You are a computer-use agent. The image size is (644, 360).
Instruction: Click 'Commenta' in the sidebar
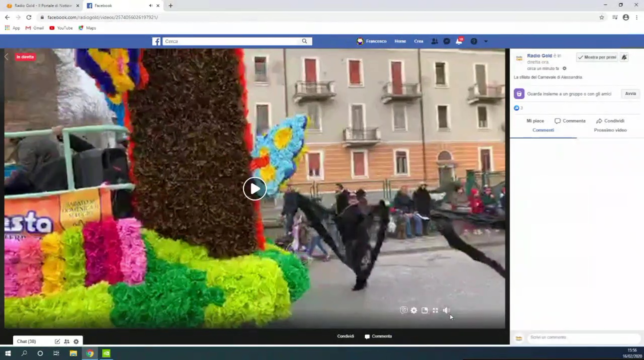570,121
